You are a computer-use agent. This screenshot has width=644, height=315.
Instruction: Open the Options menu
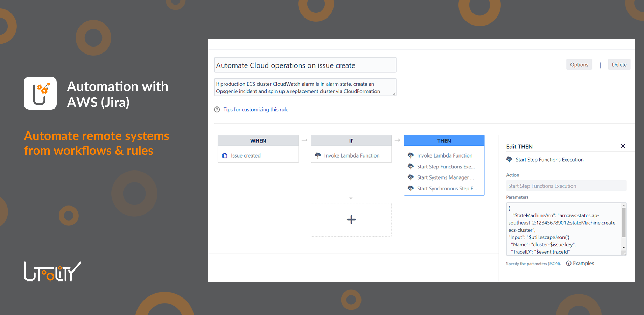tap(579, 64)
